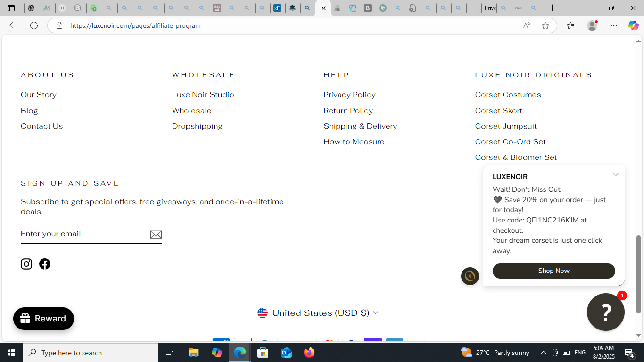644x362 pixels.
Task: Go to Contact Us page
Action: click(x=42, y=126)
